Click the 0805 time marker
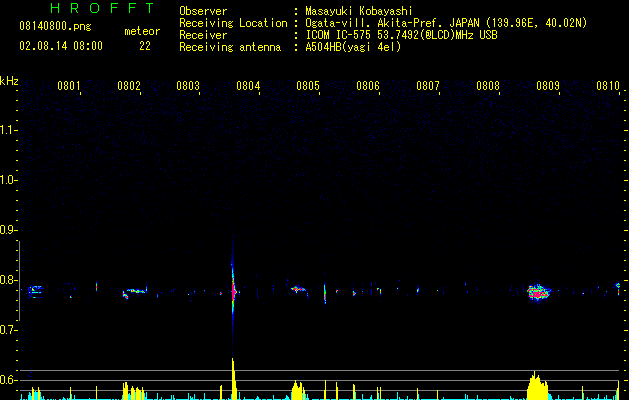 (308, 86)
